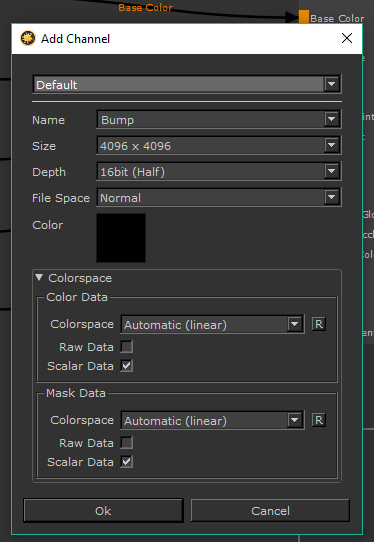The image size is (374, 542).
Task: Click the Ok button
Action: [103, 511]
